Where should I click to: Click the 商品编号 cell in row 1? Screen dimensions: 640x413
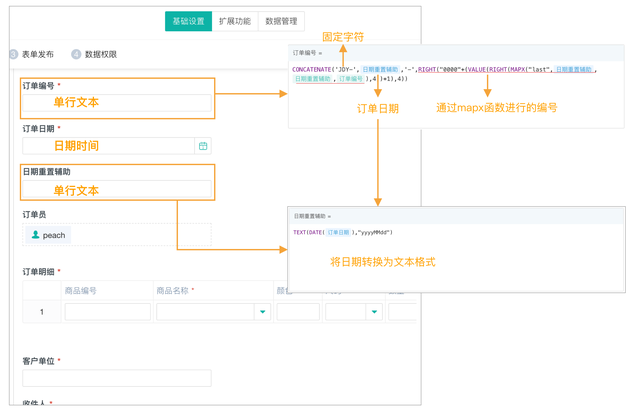tap(108, 312)
